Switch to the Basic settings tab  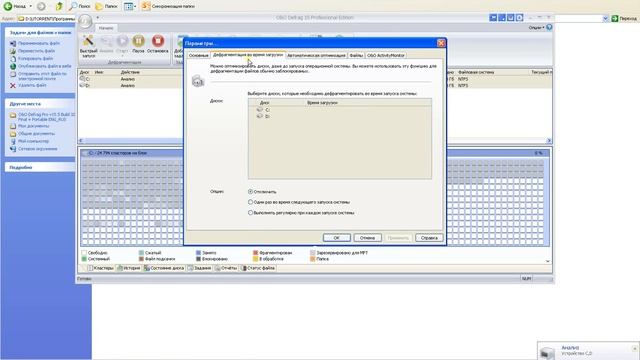pos(199,55)
